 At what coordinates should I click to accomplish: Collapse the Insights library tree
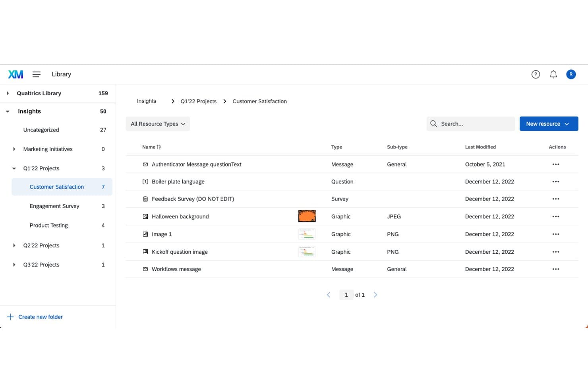click(8, 112)
